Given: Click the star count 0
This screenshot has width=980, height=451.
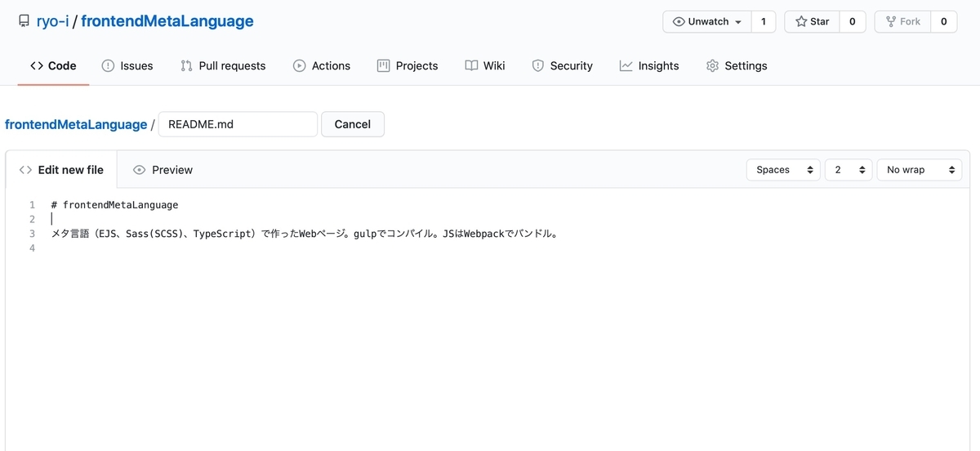Looking at the screenshot, I should tap(853, 22).
